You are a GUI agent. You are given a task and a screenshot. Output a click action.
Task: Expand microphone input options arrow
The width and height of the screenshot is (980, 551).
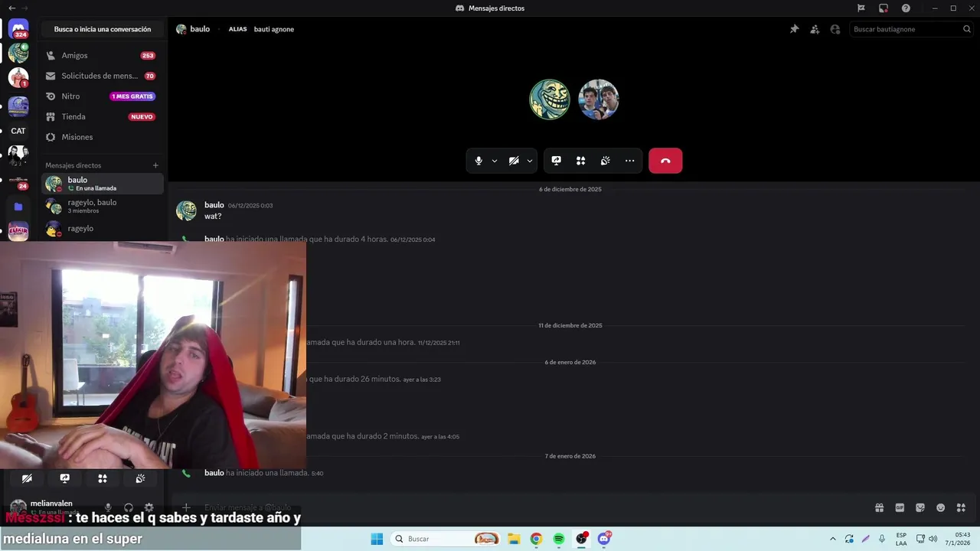495,161
